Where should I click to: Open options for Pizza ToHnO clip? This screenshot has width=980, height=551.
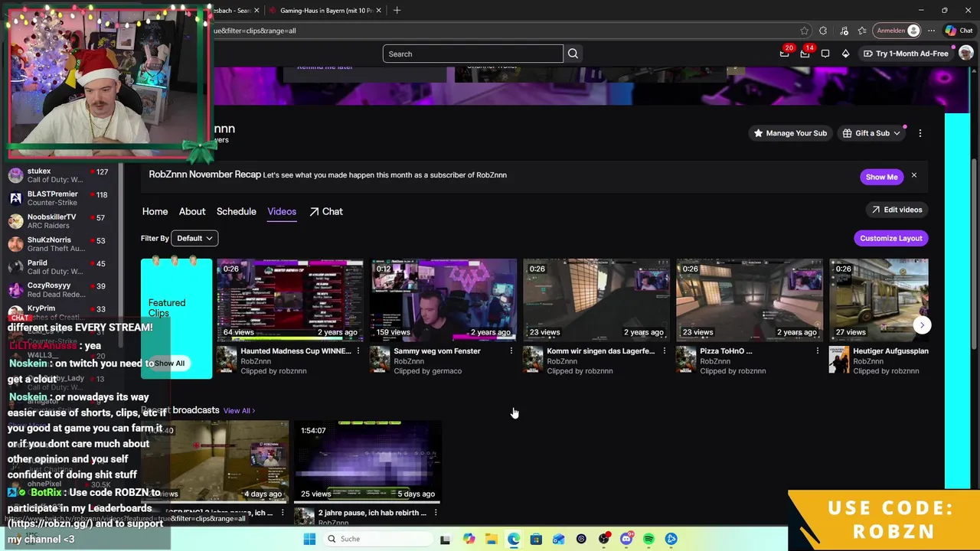pos(818,351)
